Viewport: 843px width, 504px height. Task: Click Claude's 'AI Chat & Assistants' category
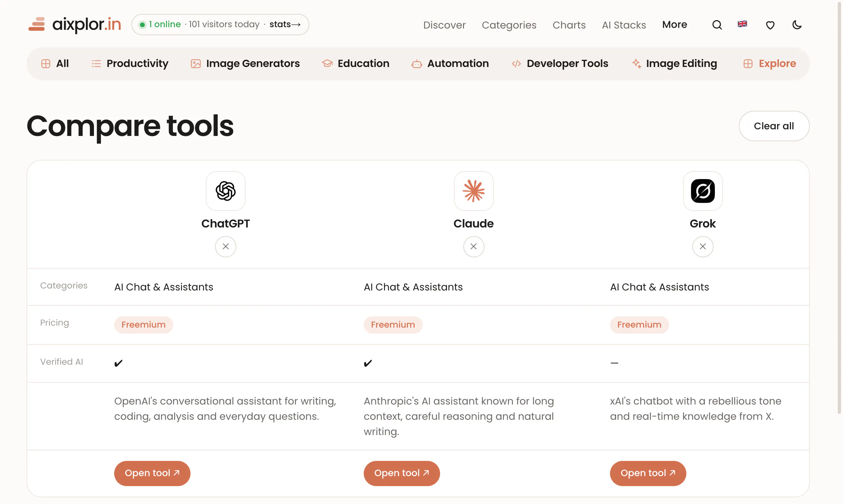click(413, 287)
